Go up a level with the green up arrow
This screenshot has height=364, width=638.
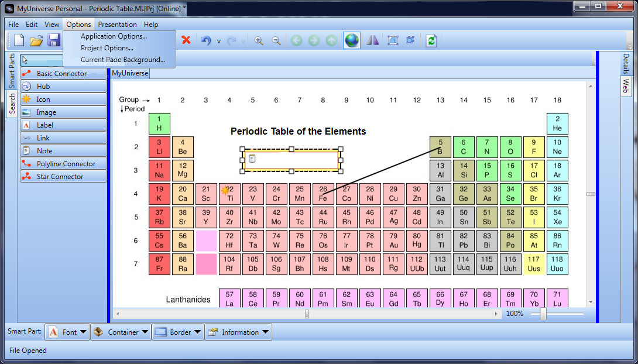332,40
